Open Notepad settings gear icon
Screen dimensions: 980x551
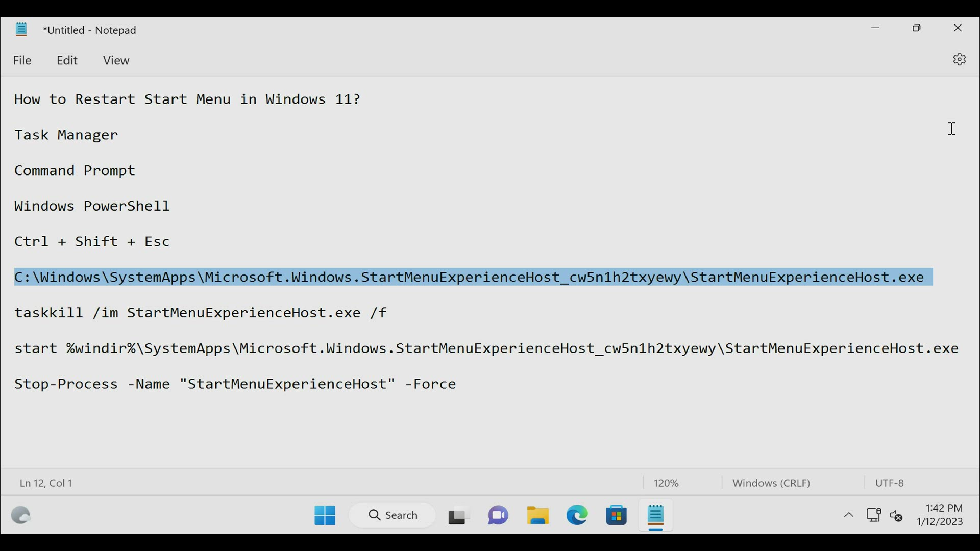(960, 60)
